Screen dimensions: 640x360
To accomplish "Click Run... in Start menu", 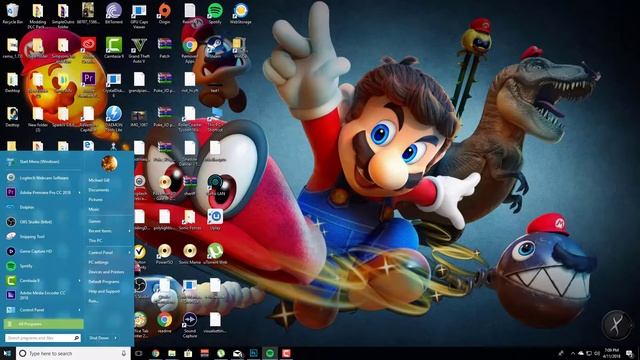I will pos(93,301).
